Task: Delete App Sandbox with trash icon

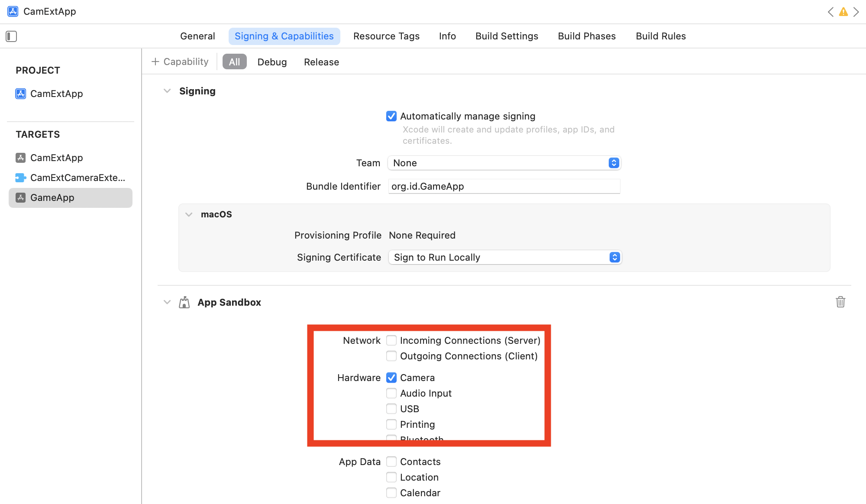Action: tap(840, 302)
